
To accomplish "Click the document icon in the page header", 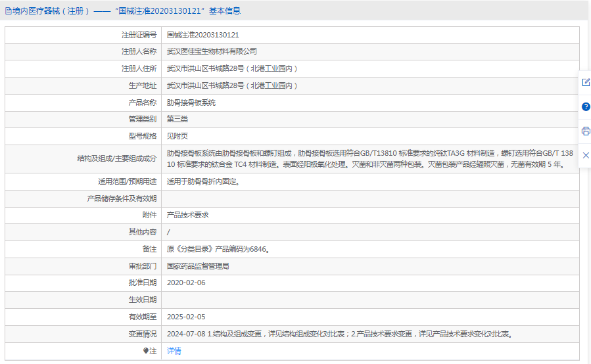I will point(8,11).
